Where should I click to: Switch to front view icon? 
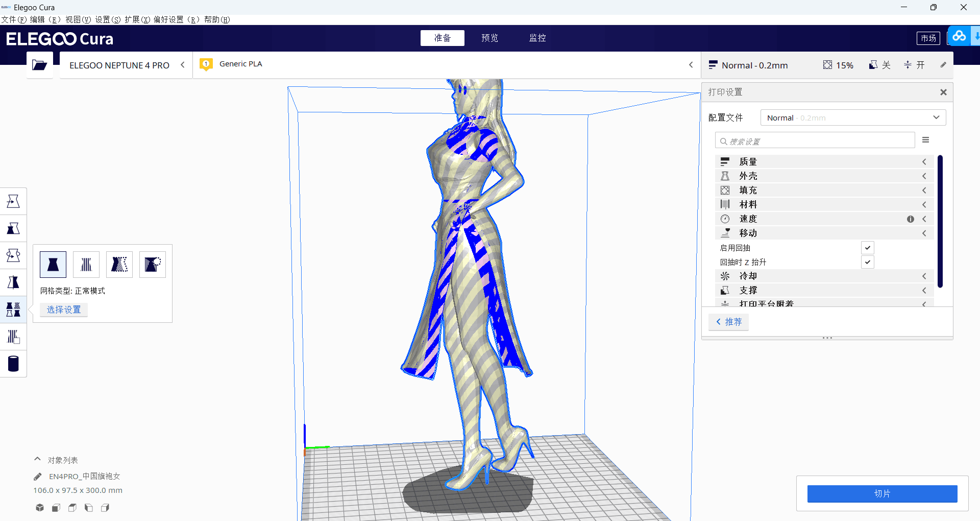tap(56, 508)
